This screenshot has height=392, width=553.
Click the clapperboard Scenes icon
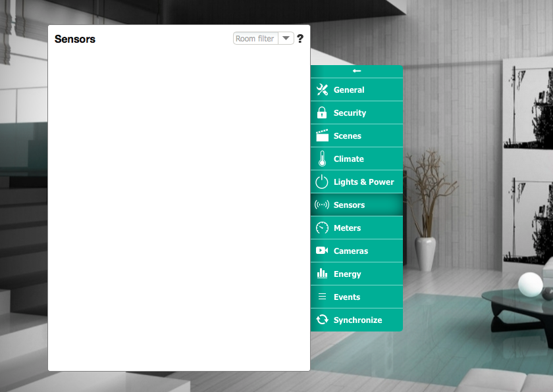click(322, 136)
